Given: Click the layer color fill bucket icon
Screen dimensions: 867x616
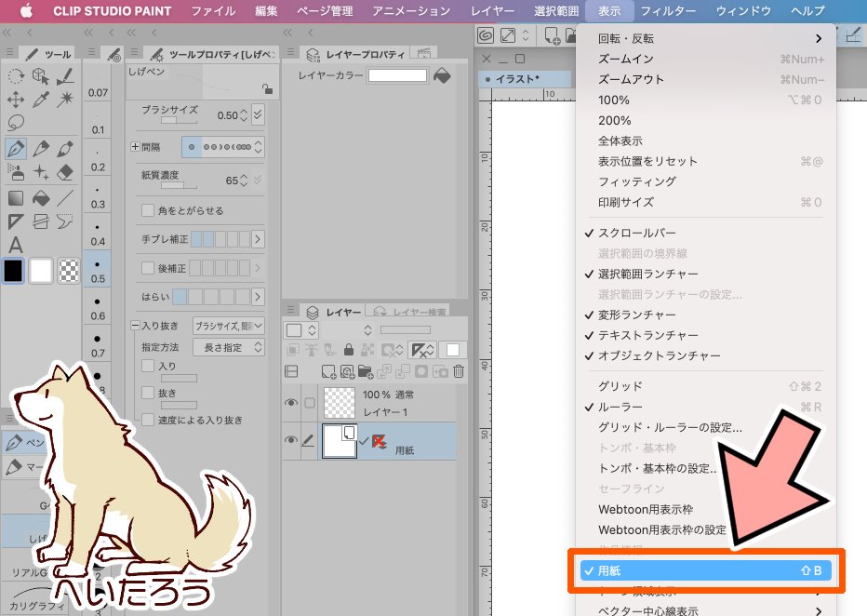Looking at the screenshot, I should 442,75.
